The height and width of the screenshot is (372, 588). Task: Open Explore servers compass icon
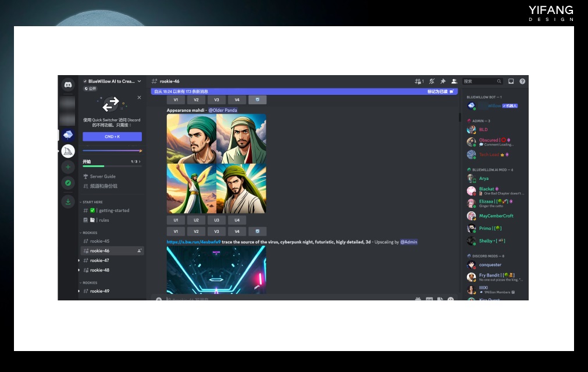(68, 183)
